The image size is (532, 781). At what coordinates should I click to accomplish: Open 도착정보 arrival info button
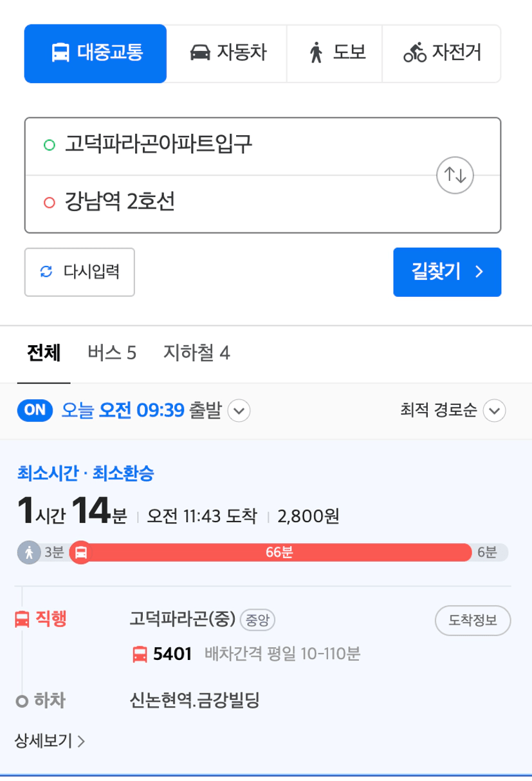(x=473, y=621)
